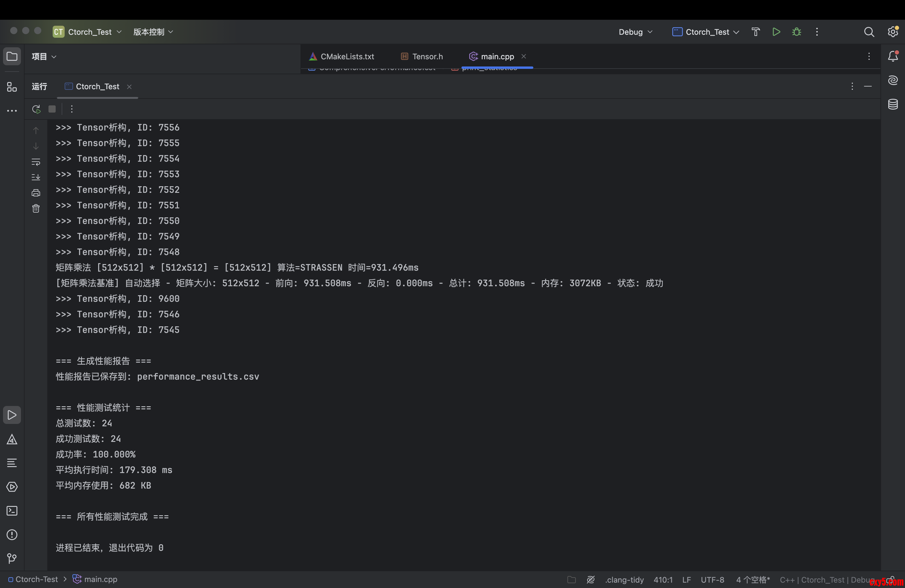Click the Search Everywhere magnifier
The height and width of the screenshot is (588, 905).
[x=869, y=32]
